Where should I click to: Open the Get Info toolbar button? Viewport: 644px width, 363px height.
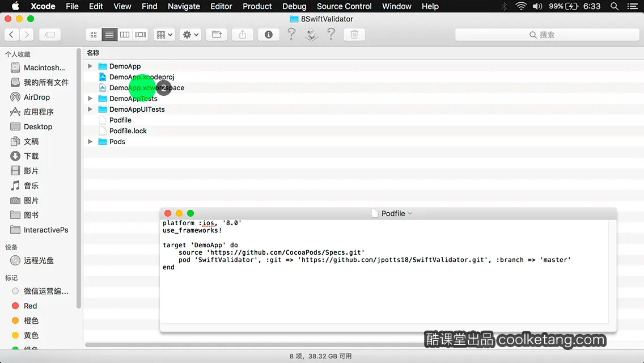(x=269, y=35)
